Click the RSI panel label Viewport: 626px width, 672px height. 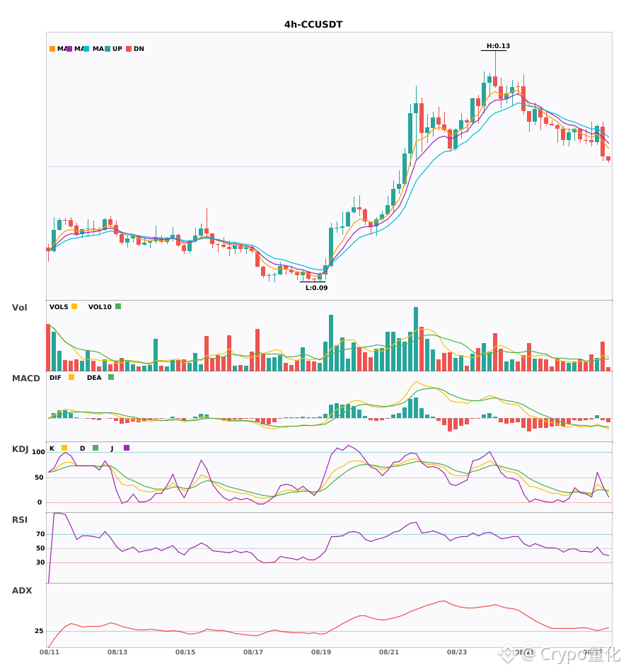pyautogui.click(x=20, y=520)
